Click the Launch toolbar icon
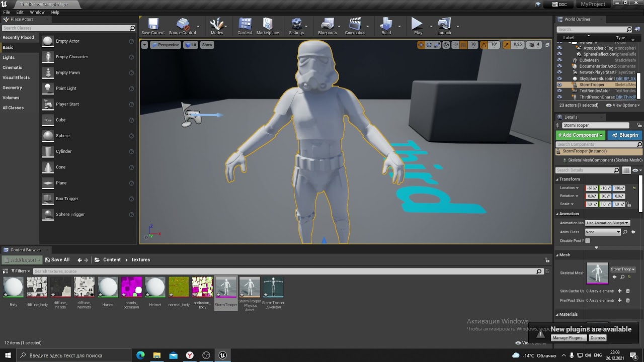The width and height of the screenshot is (644, 362). point(444,26)
